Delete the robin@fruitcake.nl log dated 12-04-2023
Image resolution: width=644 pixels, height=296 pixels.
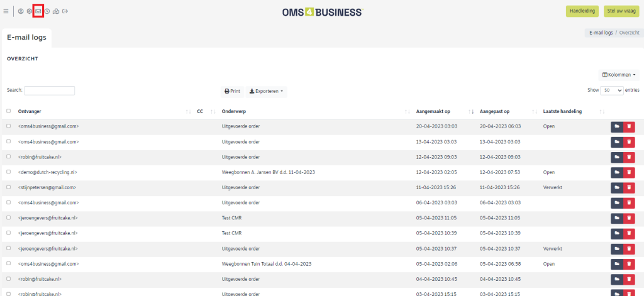[629, 156]
